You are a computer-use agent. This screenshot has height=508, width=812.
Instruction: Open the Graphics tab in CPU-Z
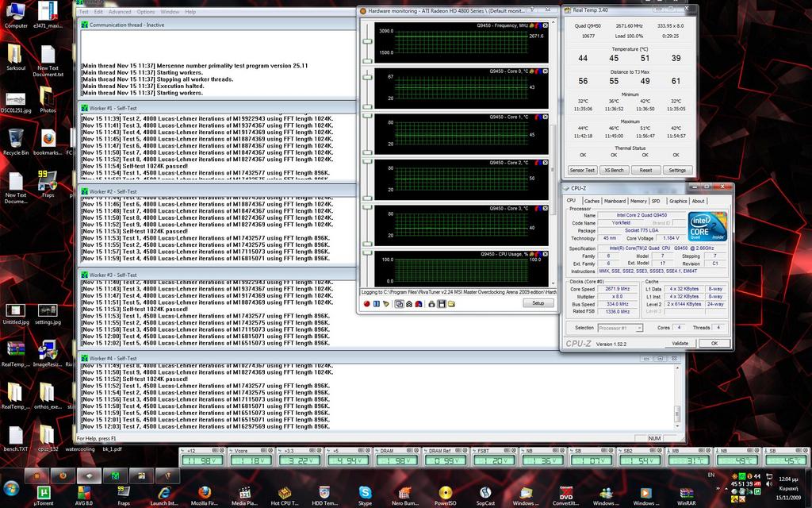[x=678, y=201]
